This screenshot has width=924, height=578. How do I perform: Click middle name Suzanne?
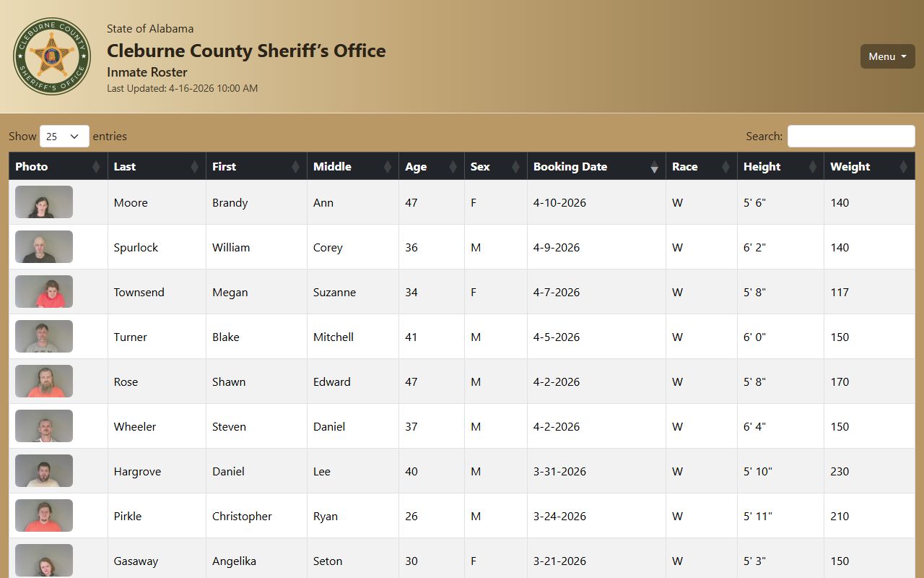334,292
